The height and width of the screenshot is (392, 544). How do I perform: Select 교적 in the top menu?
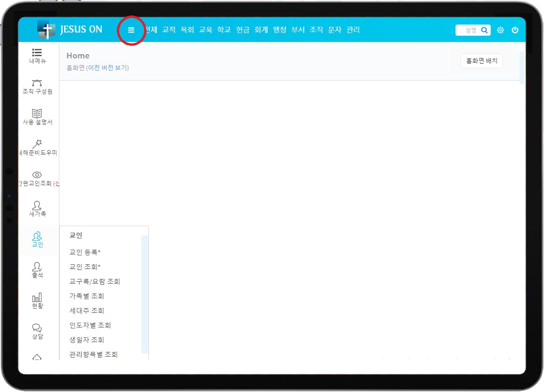click(169, 30)
